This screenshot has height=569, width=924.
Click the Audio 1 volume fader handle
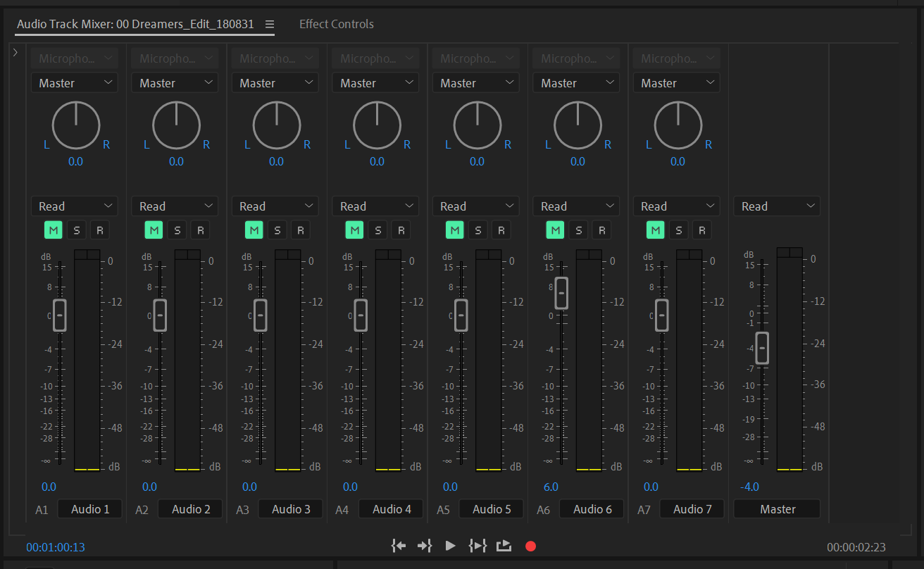pos(60,315)
